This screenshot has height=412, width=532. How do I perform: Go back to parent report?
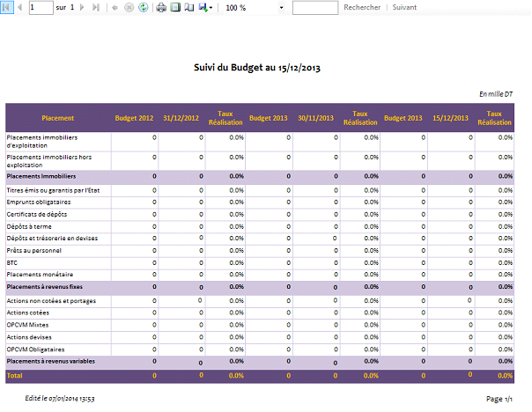[115, 7]
